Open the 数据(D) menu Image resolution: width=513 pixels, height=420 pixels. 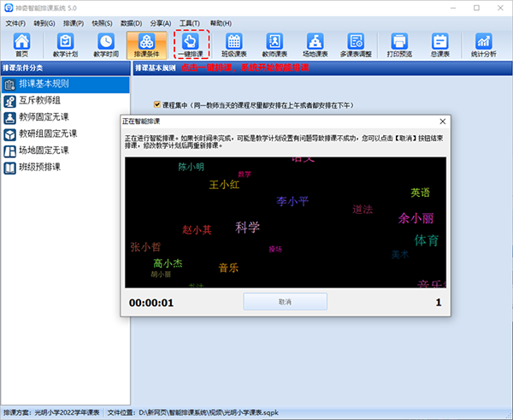pyautogui.click(x=131, y=23)
